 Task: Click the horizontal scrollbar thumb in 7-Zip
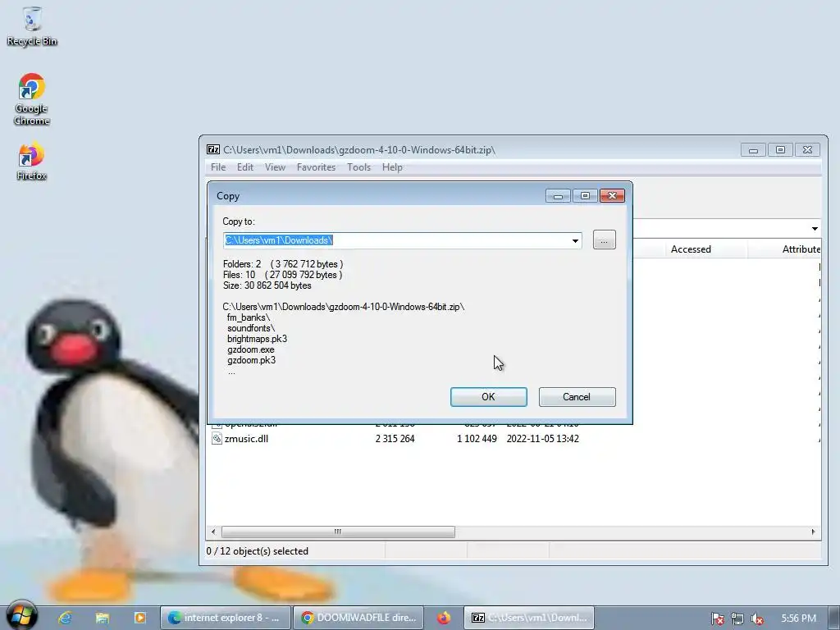[x=338, y=532]
